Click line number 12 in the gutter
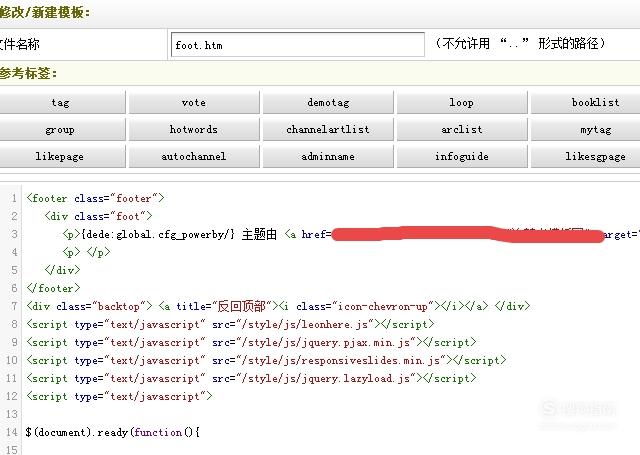The height and width of the screenshot is (455, 640). 11,396
